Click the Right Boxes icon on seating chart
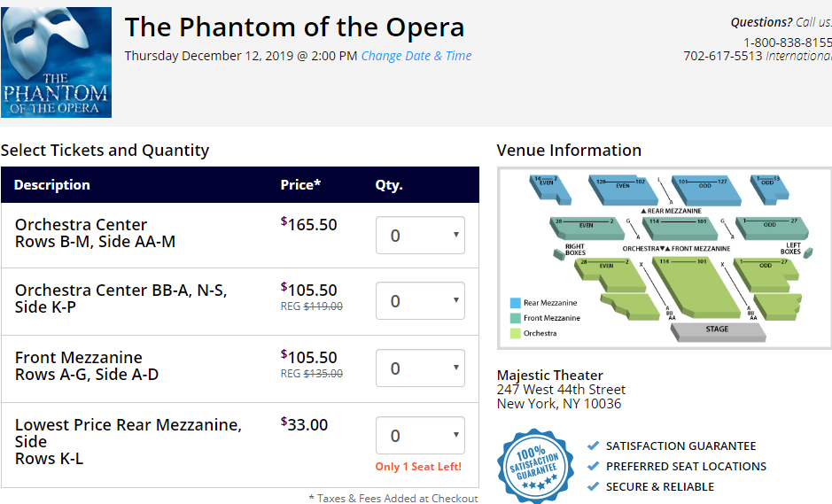Image resolution: width=832 pixels, height=504 pixels. (x=559, y=254)
